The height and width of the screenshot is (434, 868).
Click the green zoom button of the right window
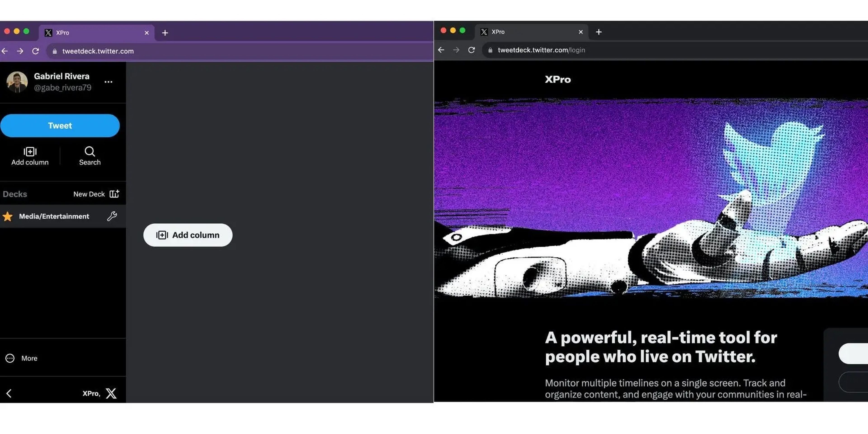[462, 30]
